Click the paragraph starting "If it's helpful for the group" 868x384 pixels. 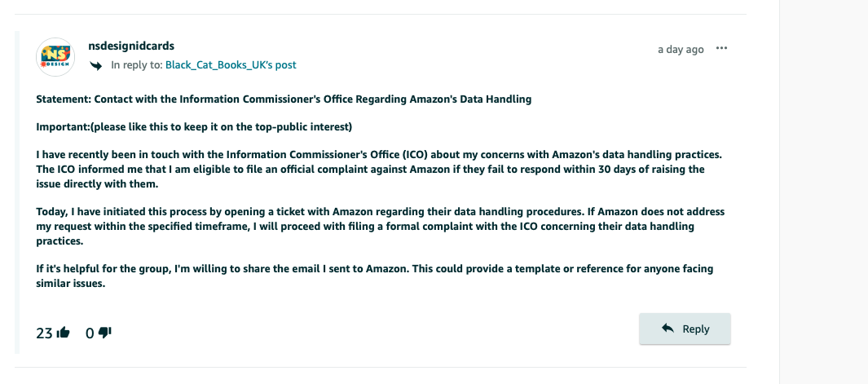click(375, 276)
